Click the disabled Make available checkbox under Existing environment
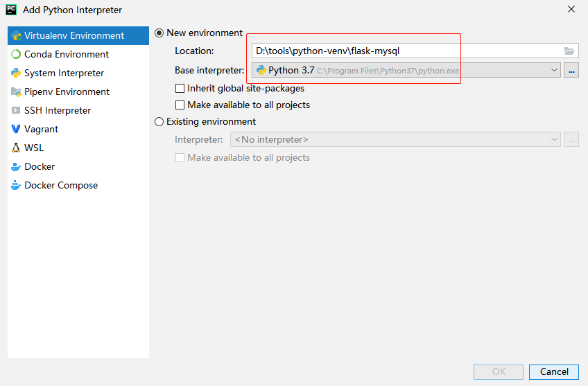 pos(180,158)
